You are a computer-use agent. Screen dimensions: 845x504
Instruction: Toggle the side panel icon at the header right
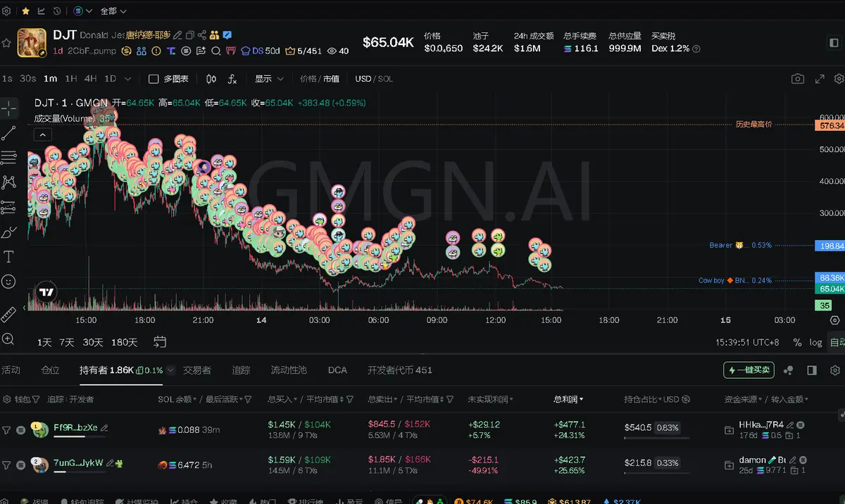pos(834,43)
